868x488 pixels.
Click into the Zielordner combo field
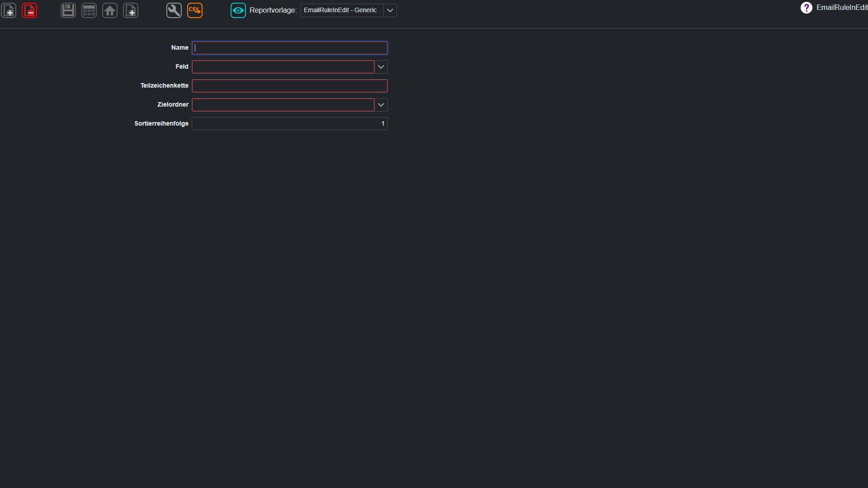tap(283, 105)
